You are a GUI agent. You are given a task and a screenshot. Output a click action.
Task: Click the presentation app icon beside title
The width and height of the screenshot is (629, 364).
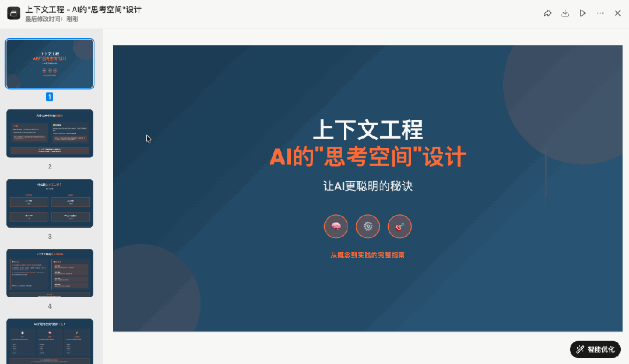(x=13, y=13)
